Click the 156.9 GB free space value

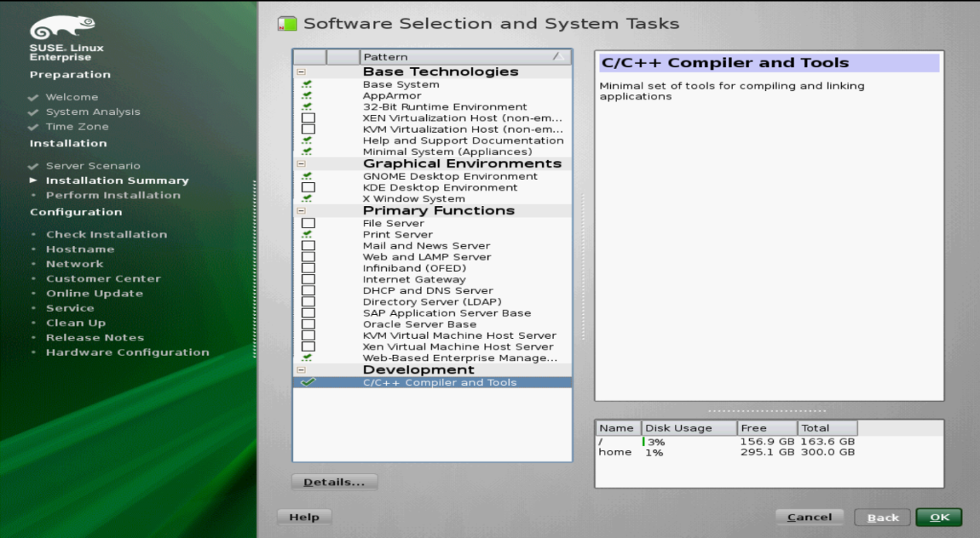767,442
